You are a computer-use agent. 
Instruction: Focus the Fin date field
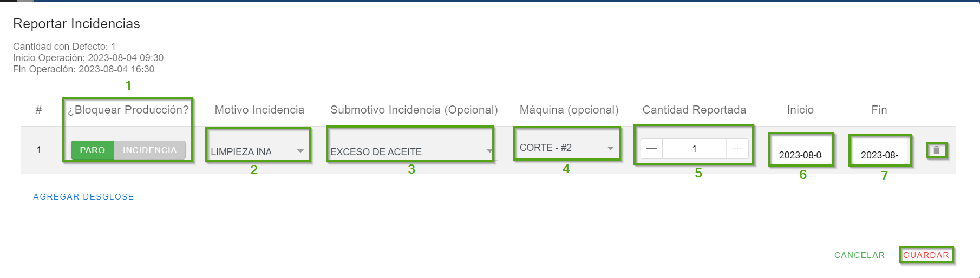tap(879, 155)
